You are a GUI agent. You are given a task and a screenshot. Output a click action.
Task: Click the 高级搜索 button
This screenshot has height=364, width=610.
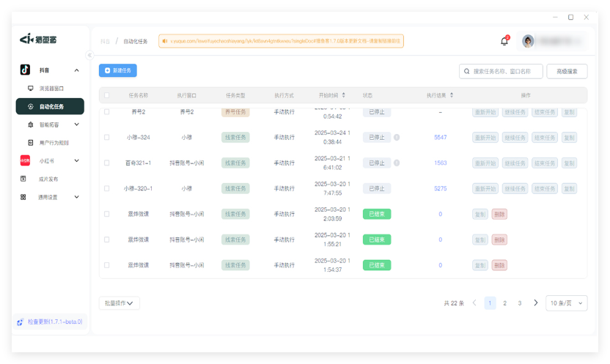(x=567, y=71)
